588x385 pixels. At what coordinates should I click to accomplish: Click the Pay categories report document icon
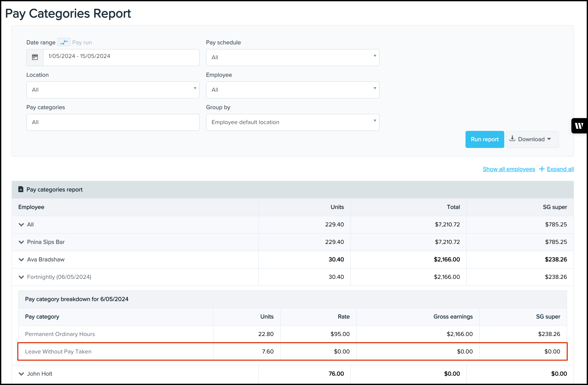[21, 190]
